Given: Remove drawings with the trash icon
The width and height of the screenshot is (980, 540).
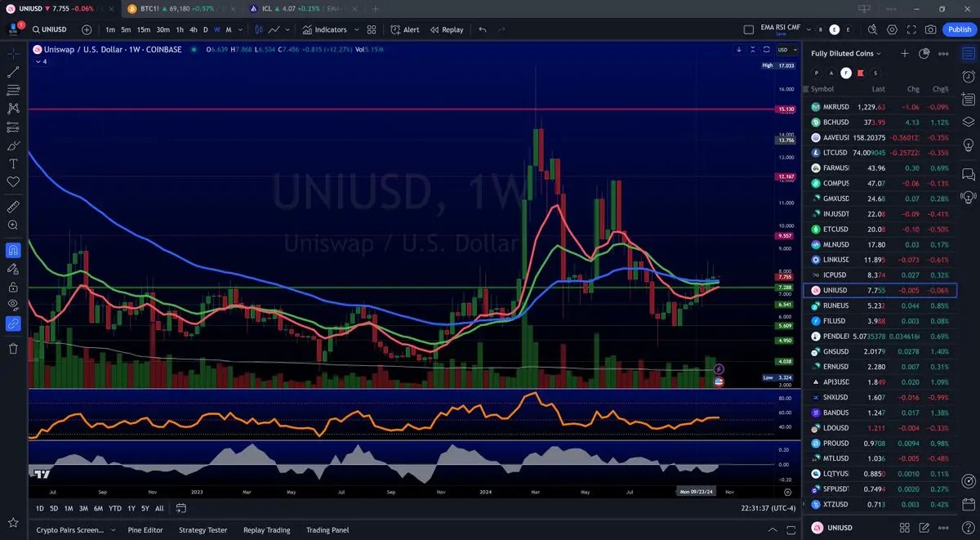Looking at the screenshot, I should point(13,349).
